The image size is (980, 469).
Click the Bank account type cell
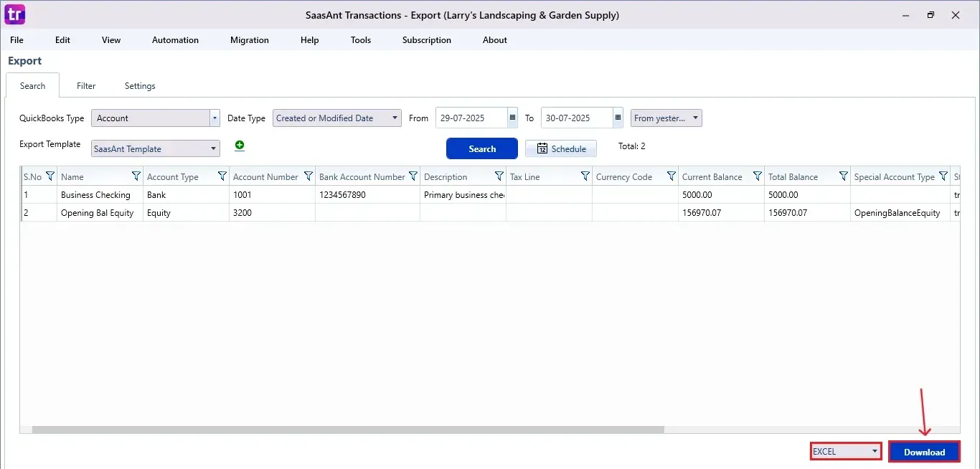pos(186,194)
